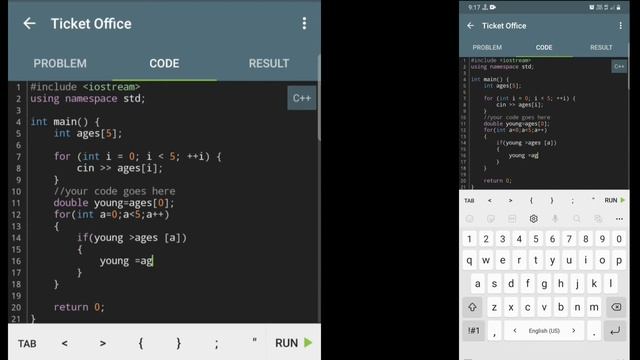The height and width of the screenshot is (360, 640).
Task: Insert '>' from the enlarged bottom toolbar
Action: [x=102, y=343]
